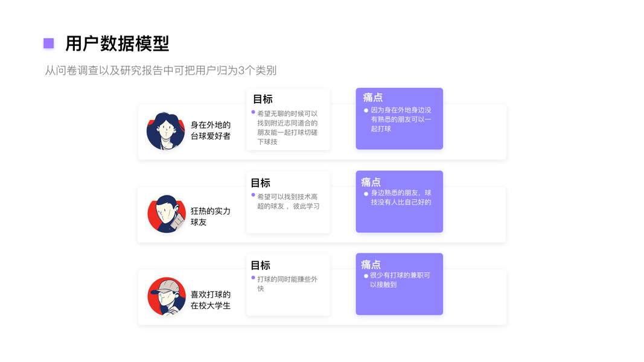The width and height of the screenshot is (644, 362).
Task: Select the label 喜欢打球的在校大学生
Action: pos(211,300)
